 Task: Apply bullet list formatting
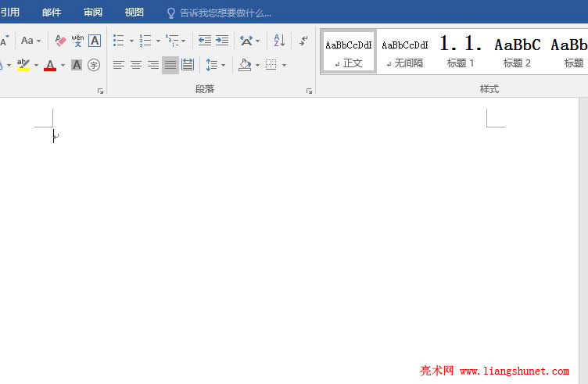pos(119,41)
